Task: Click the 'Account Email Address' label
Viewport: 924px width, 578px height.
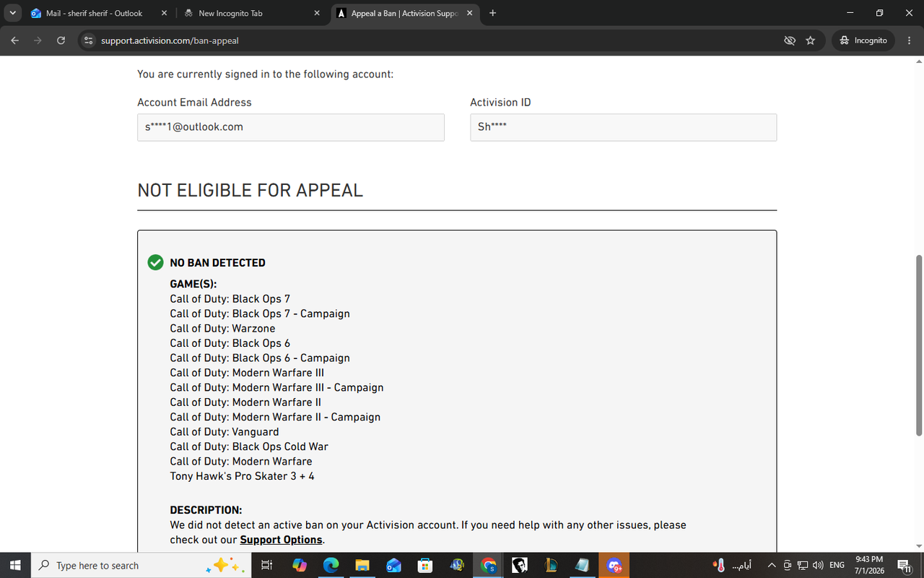Action: tap(194, 103)
